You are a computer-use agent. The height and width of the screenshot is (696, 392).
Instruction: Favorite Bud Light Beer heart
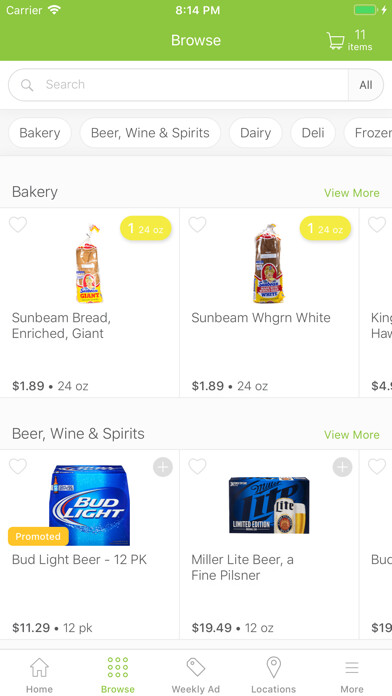click(x=18, y=467)
